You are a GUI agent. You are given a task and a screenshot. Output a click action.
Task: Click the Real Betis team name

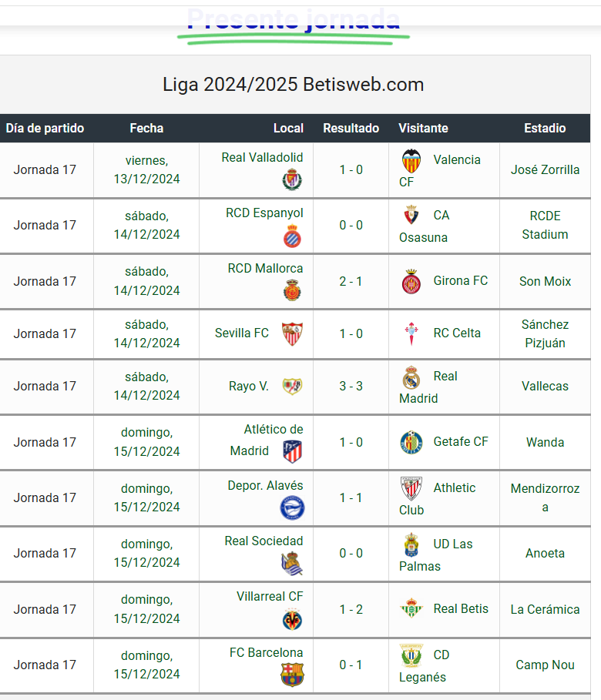(461, 609)
